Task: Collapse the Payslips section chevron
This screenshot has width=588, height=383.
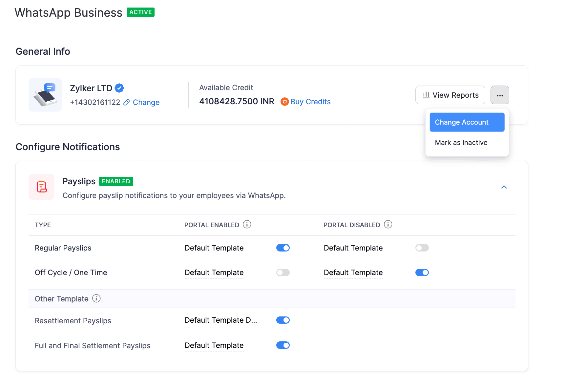Action: (504, 187)
